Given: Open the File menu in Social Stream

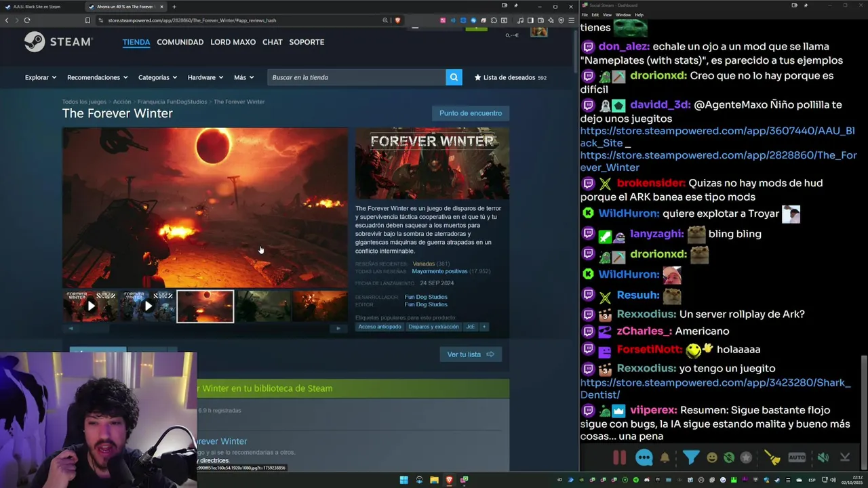Looking at the screenshot, I should pos(585,15).
